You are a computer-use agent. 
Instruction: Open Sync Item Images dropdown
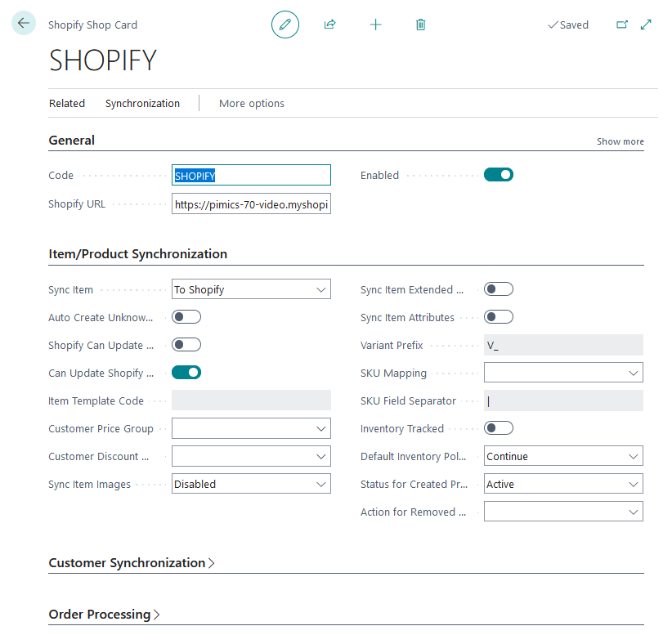pos(251,484)
